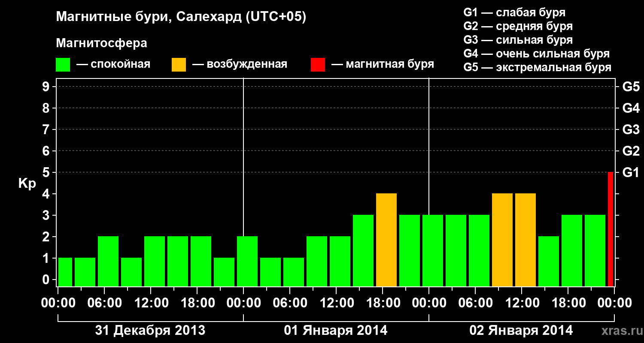Click the '02 Января 2014' date label
Screen dimensions: 644x343
[x=521, y=331]
